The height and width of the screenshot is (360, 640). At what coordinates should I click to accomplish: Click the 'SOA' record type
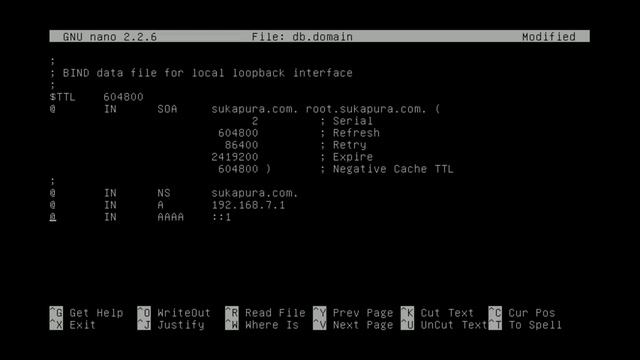[x=167, y=109]
